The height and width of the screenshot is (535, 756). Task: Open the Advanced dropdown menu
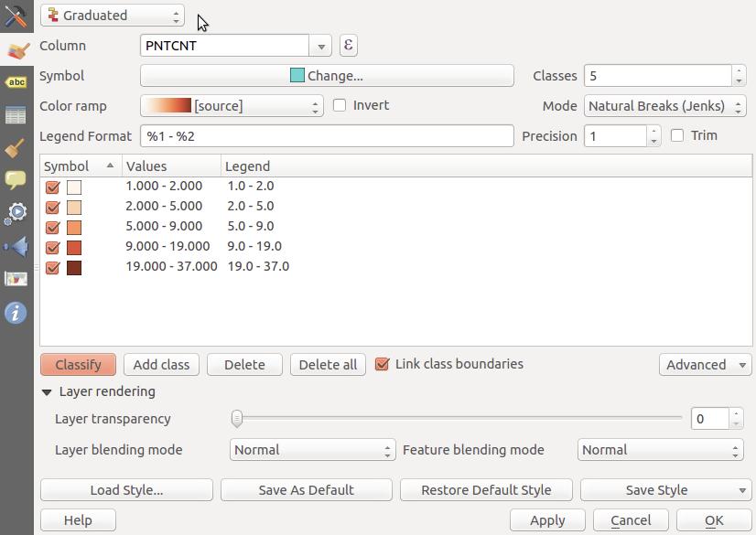(x=705, y=365)
